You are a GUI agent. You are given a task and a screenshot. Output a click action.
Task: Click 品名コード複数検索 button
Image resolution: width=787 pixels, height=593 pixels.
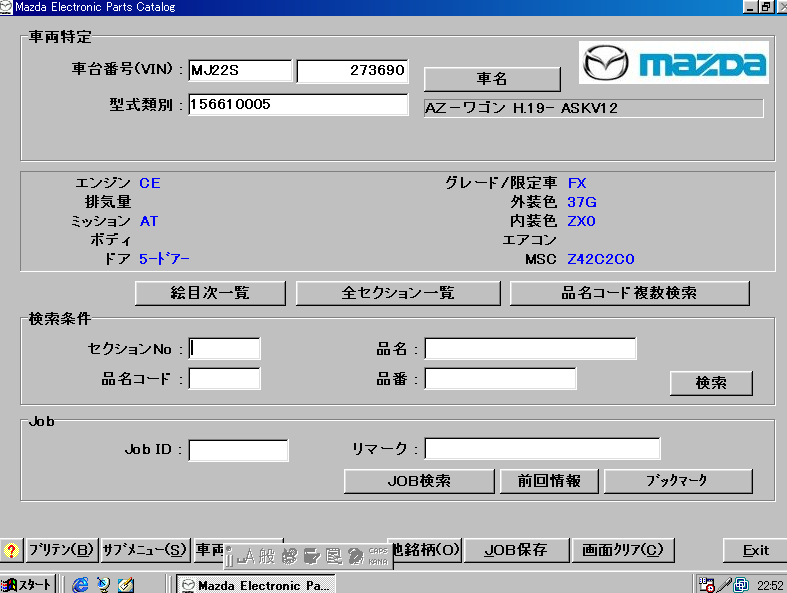point(629,293)
